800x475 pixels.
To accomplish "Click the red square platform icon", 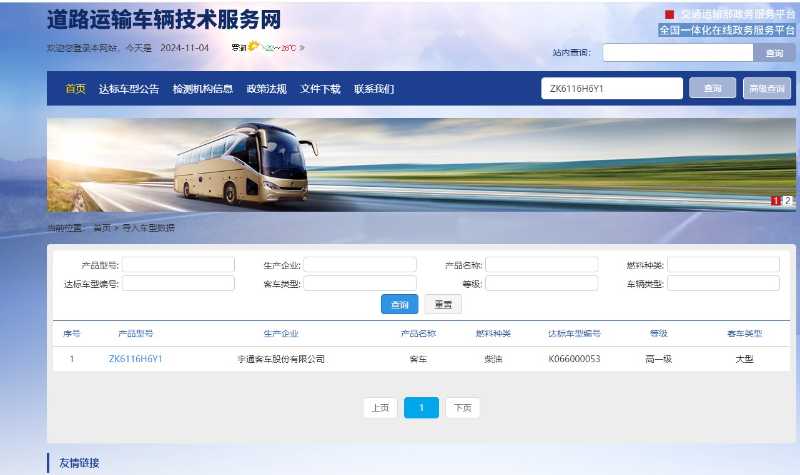I will 669,14.
